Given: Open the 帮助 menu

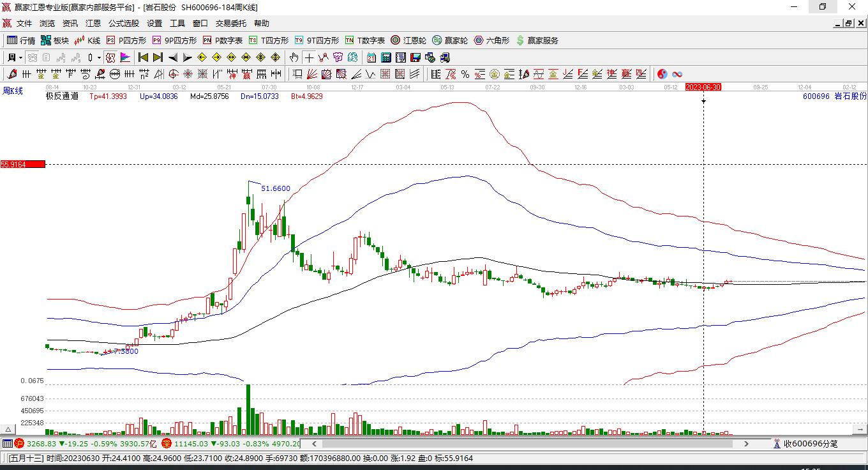Looking at the screenshot, I should tap(262, 24).
